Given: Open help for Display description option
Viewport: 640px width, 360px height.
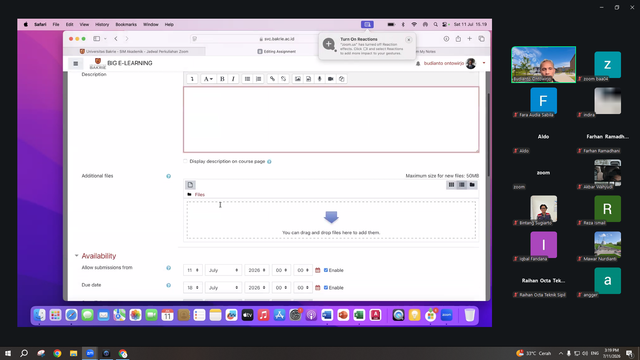Looking at the screenshot, I should [269, 162].
